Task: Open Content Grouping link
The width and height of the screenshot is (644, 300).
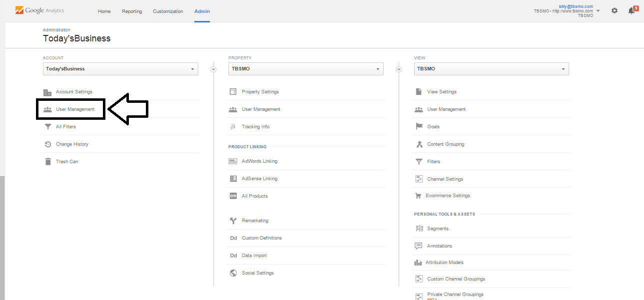Action: point(446,144)
